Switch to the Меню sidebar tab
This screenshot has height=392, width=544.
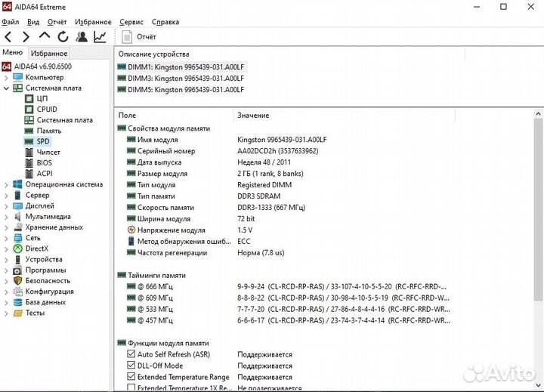coord(13,52)
